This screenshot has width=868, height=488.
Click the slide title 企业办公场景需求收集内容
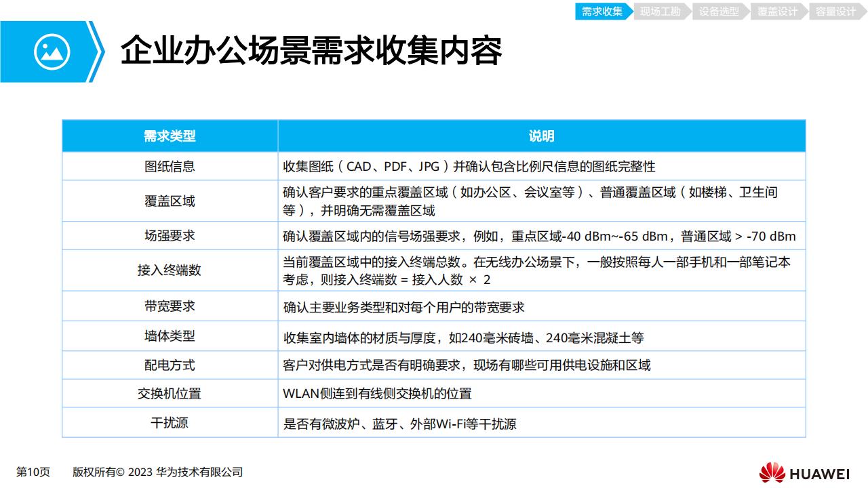tap(311, 52)
